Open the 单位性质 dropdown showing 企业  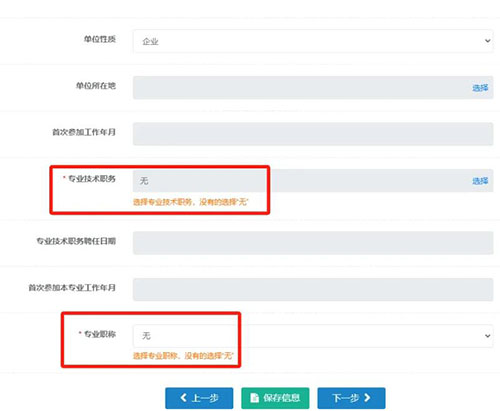click(313, 41)
